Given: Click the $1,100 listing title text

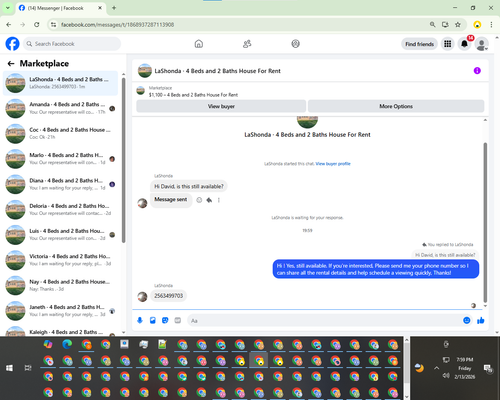Looking at the screenshot, I should point(193,95).
